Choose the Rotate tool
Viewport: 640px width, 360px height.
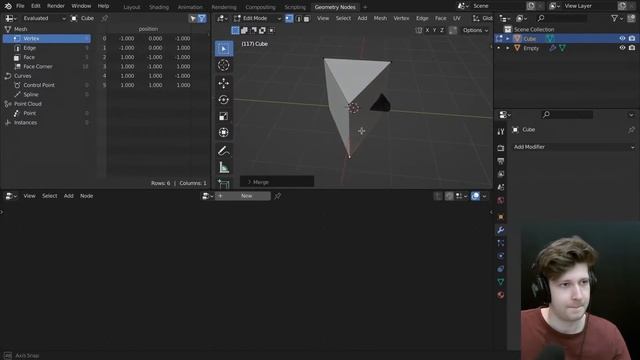224,100
